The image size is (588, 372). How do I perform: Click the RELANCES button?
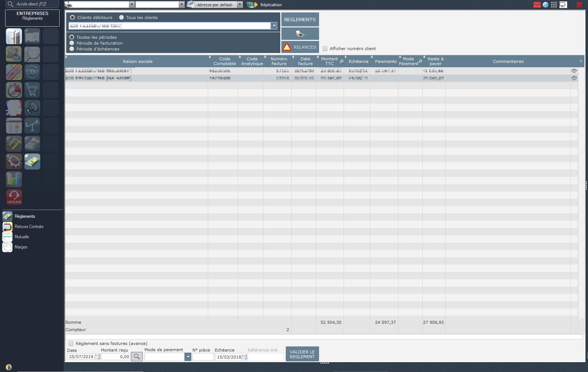pyautogui.click(x=300, y=47)
